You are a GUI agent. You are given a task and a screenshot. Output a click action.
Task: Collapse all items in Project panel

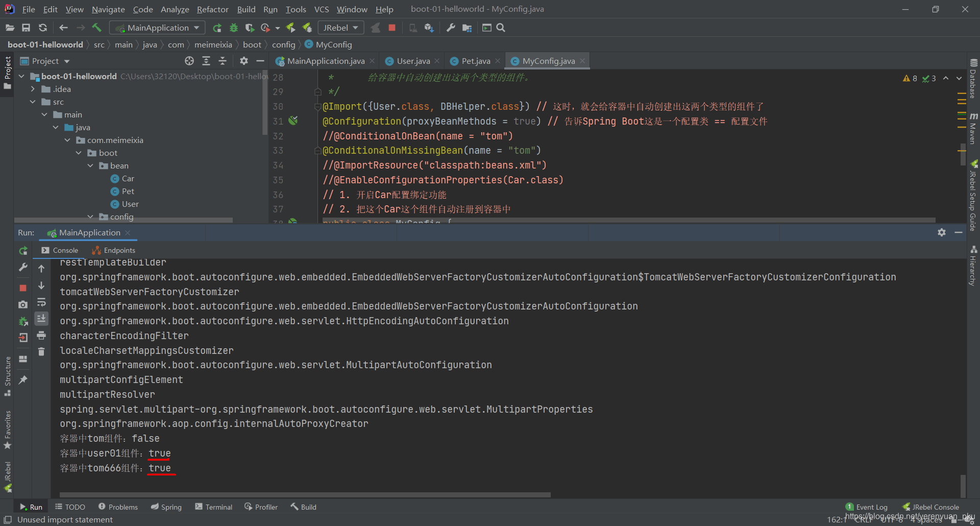coord(223,61)
